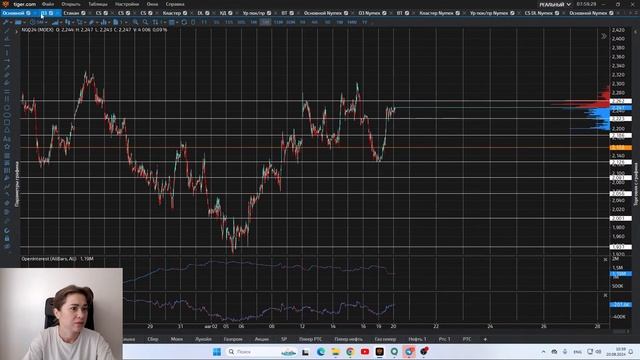Image resolution: width=640 pixels, height=360 pixels.
Task: Switch to the КД tab
Action: click(x=223, y=13)
